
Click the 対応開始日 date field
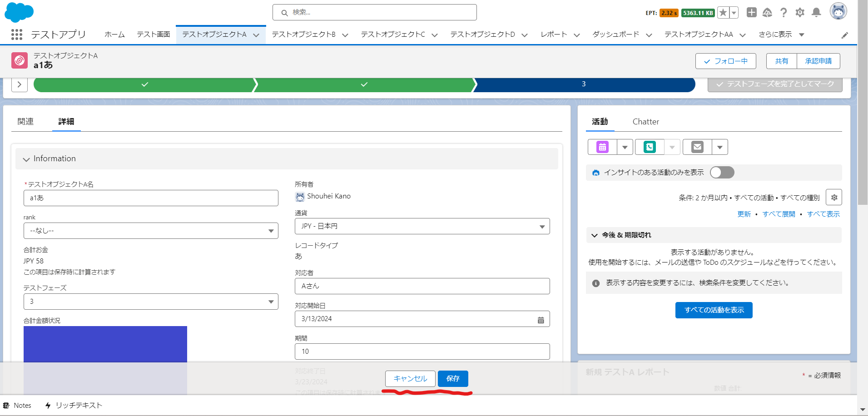tap(422, 319)
